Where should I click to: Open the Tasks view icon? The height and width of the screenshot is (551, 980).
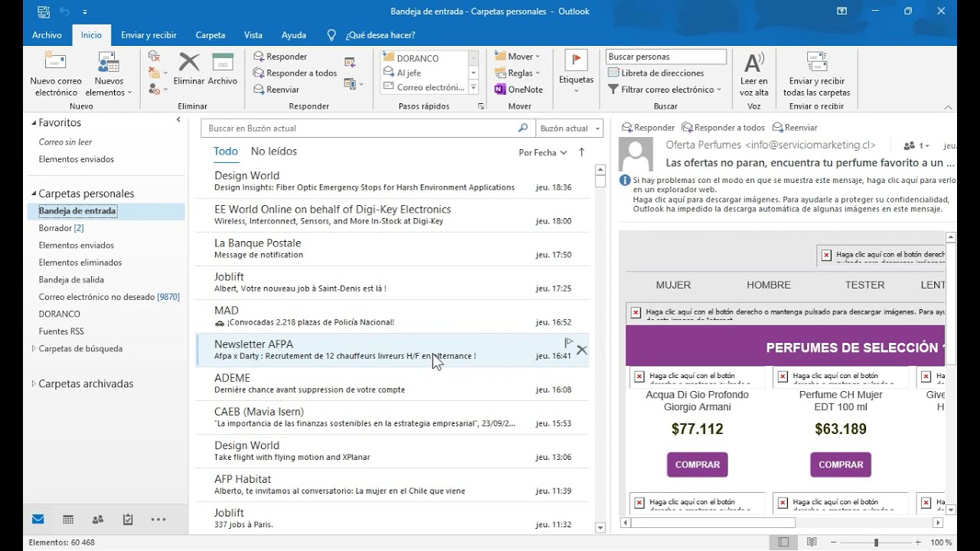128,520
